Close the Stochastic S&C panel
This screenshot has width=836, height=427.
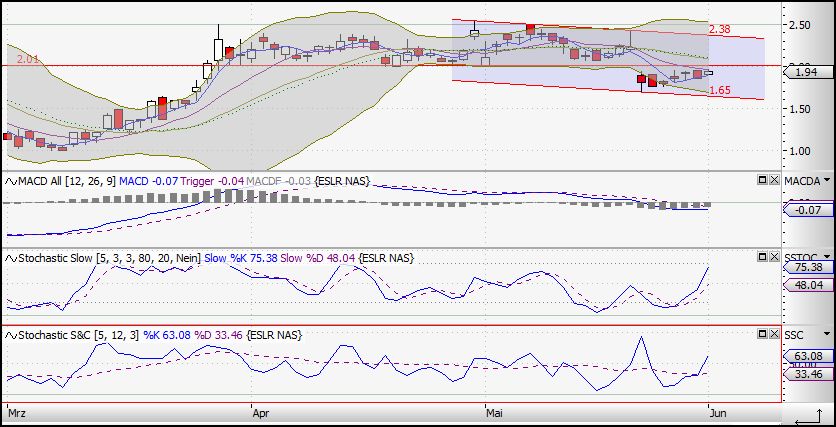pyautogui.click(x=773, y=334)
